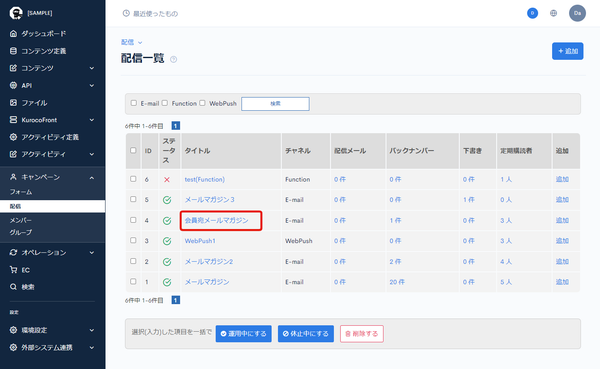The height and width of the screenshot is (369, 600).
Task: Open 最近使ったもの in top bar
Action: 155,14
